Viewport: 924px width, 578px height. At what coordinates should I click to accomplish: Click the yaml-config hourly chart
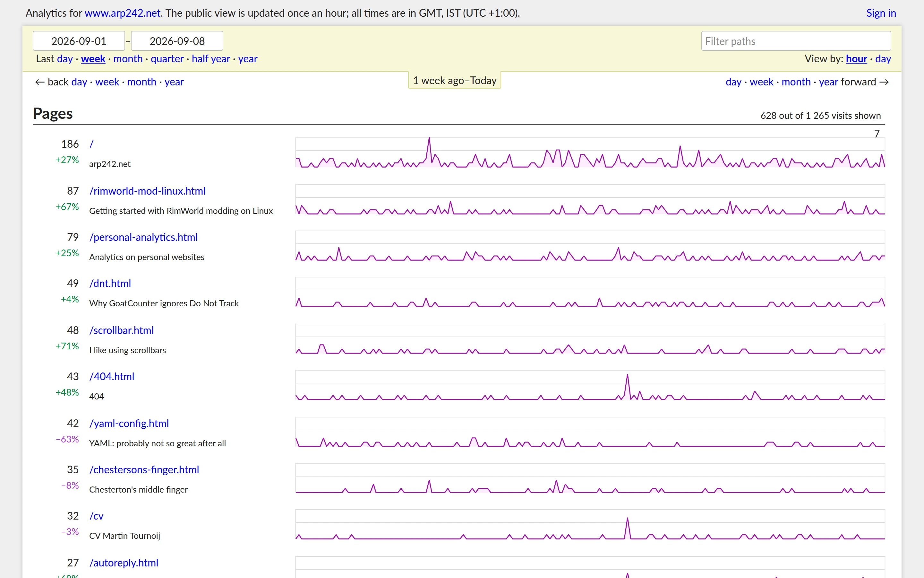[590, 432]
